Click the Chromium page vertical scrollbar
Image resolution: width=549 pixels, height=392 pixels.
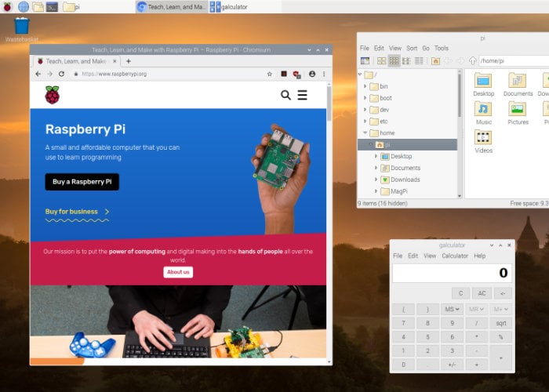click(x=329, y=103)
